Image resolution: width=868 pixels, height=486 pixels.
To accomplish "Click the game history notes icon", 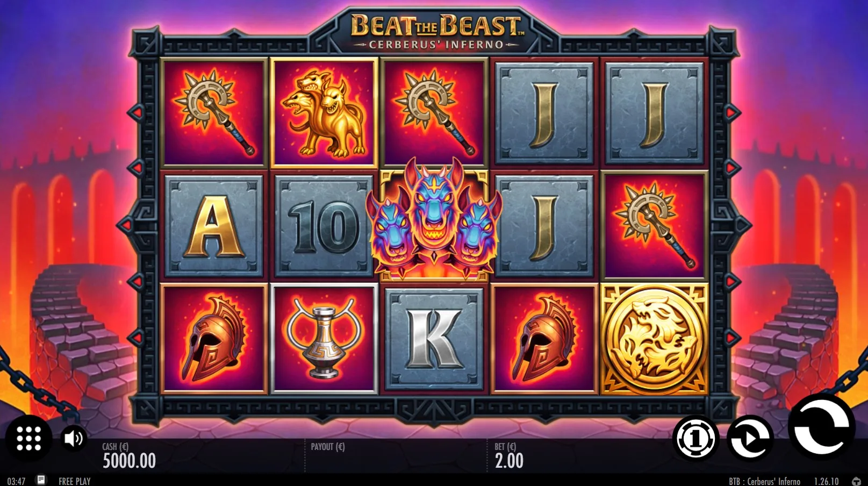I will tap(41, 480).
